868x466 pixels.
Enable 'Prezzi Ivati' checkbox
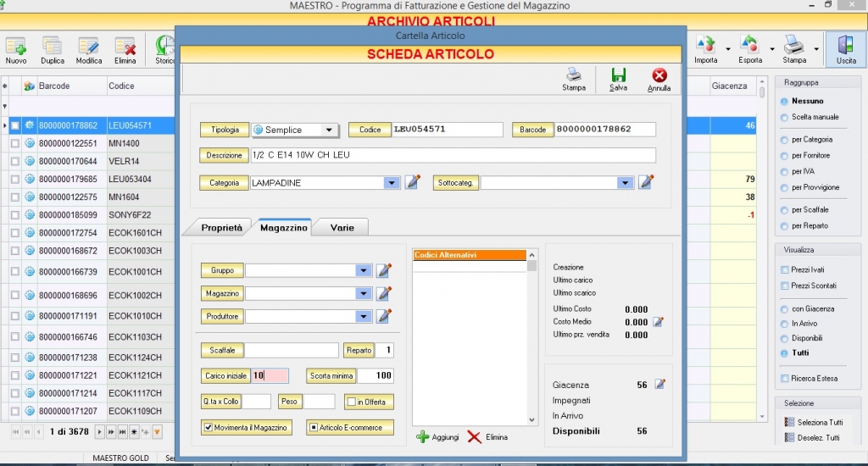click(x=784, y=269)
